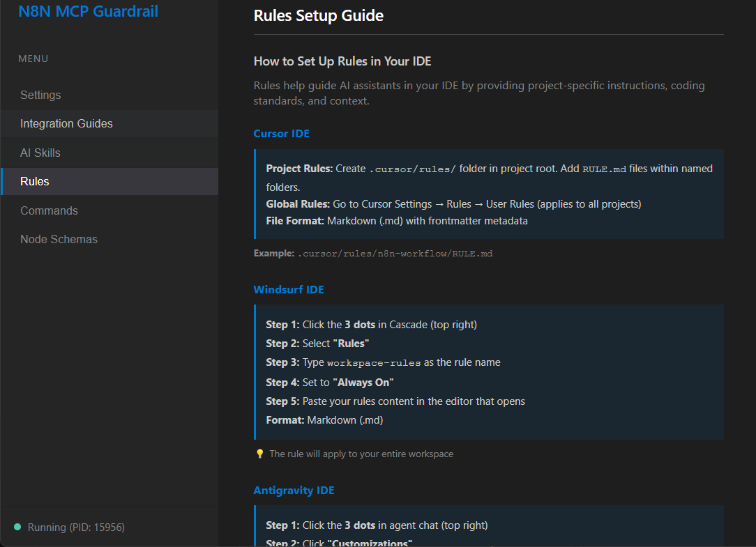Click the Rules Setup Guide page title
Viewport: 756px width, 547px height.
point(318,15)
